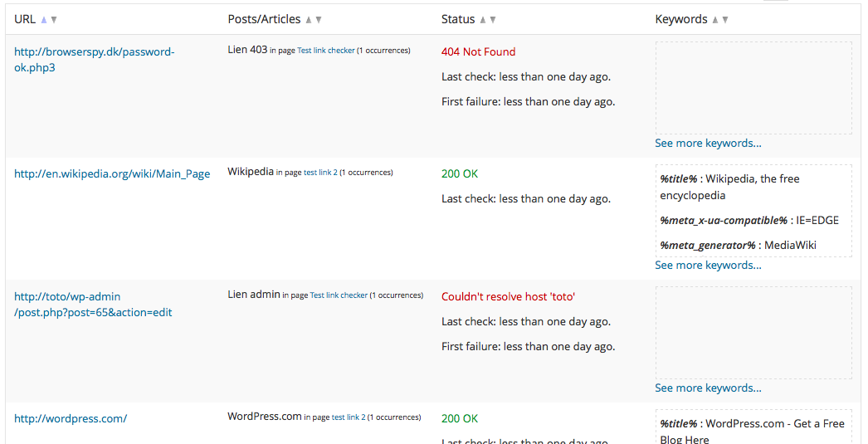Sort Status column ascending arrow
868x444 pixels.
483,20
